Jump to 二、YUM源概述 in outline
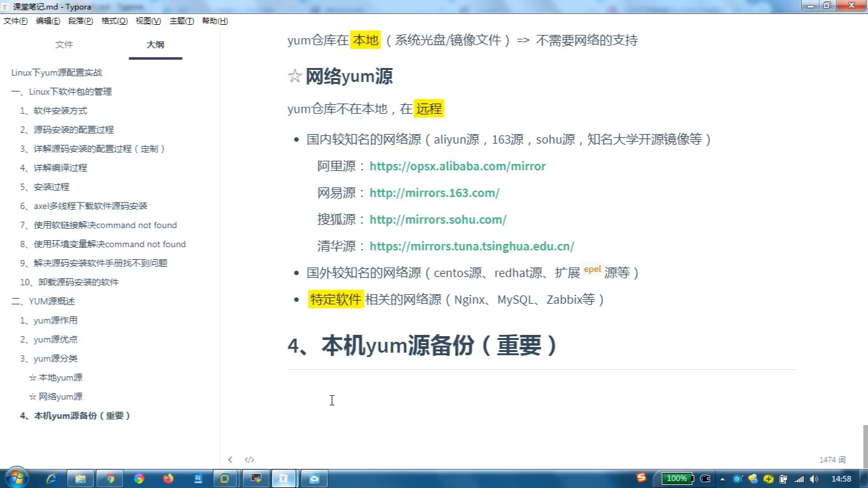The height and width of the screenshot is (488, 868). [x=43, y=301]
